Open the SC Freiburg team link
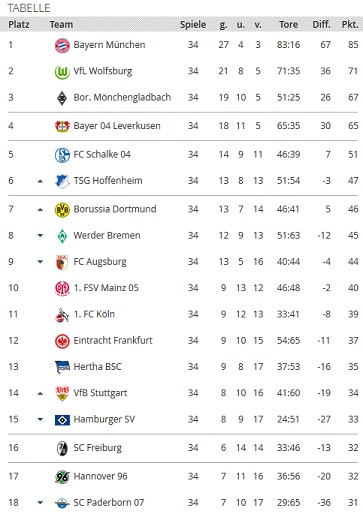 tap(98, 448)
